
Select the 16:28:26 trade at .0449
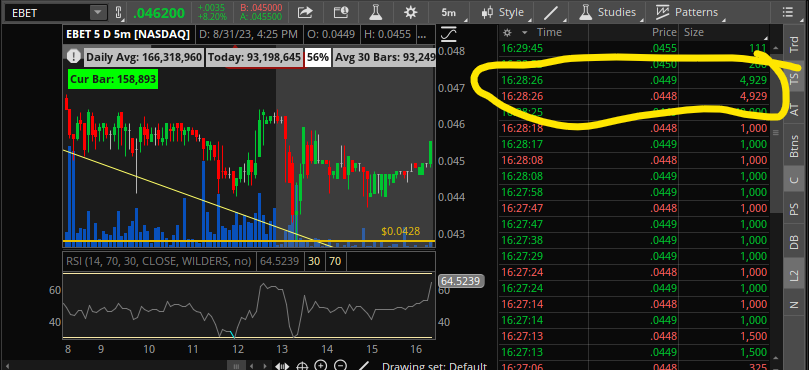tap(635, 81)
